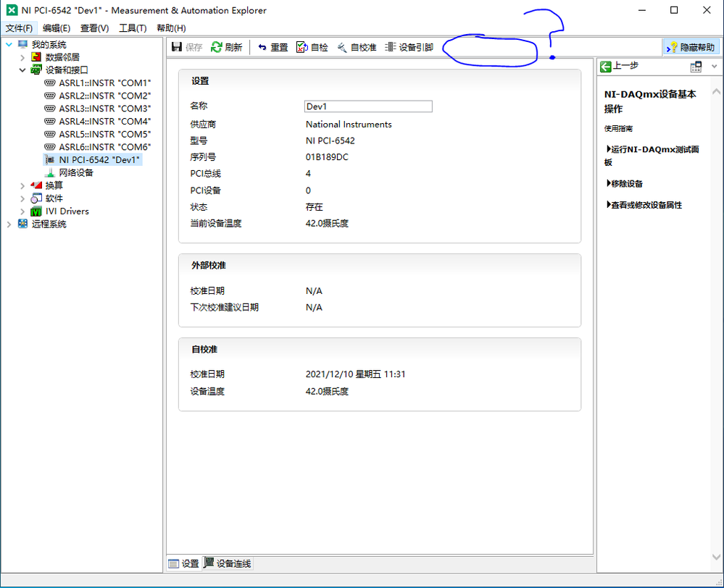Click the help pane scroll-up arrow
The image size is (724, 588).
(716, 92)
